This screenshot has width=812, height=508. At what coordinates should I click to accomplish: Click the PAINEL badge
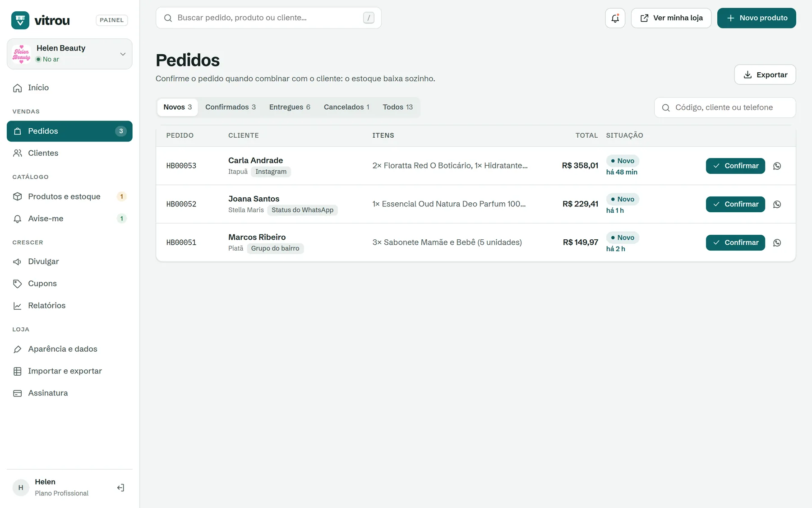tap(112, 20)
